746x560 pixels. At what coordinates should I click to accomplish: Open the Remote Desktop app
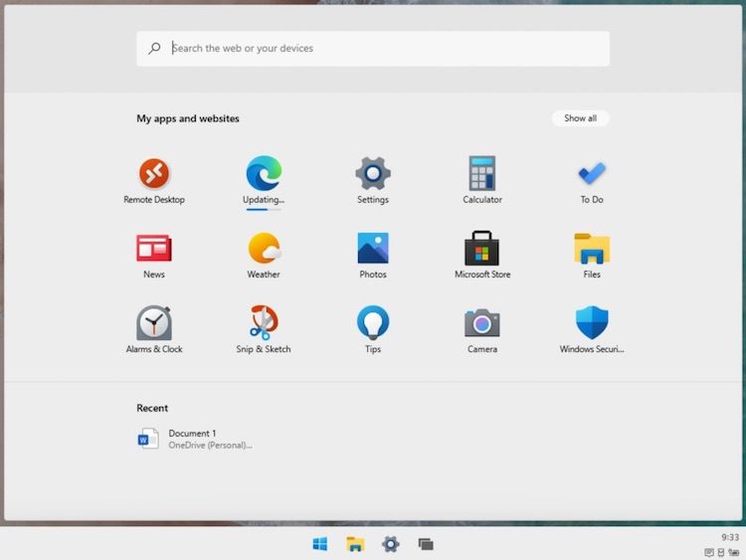pos(154,174)
